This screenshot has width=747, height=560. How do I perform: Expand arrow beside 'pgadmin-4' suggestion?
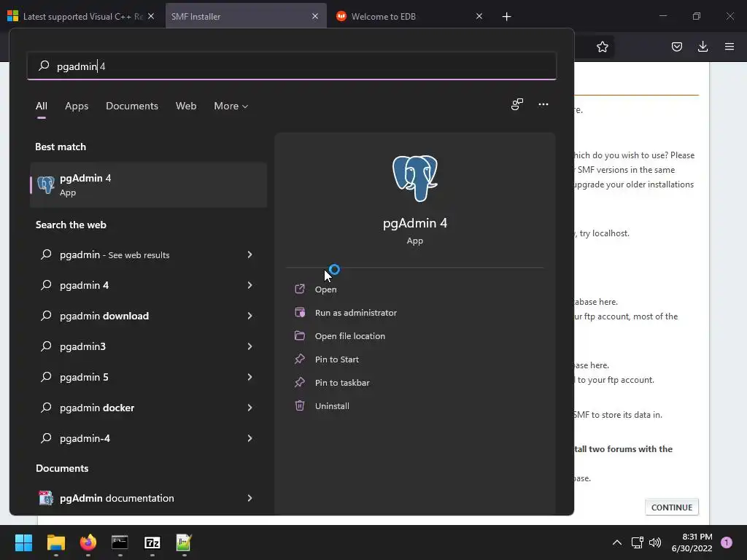(249, 438)
